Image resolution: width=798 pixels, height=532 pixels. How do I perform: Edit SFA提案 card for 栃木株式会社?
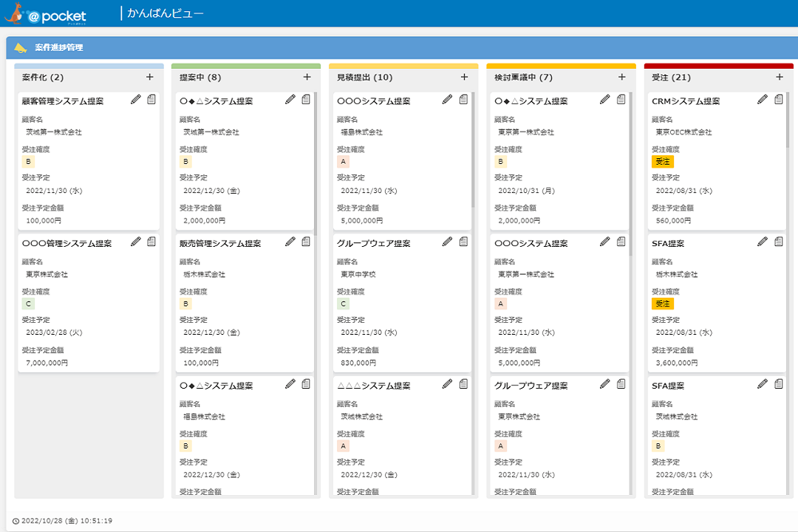(763, 242)
